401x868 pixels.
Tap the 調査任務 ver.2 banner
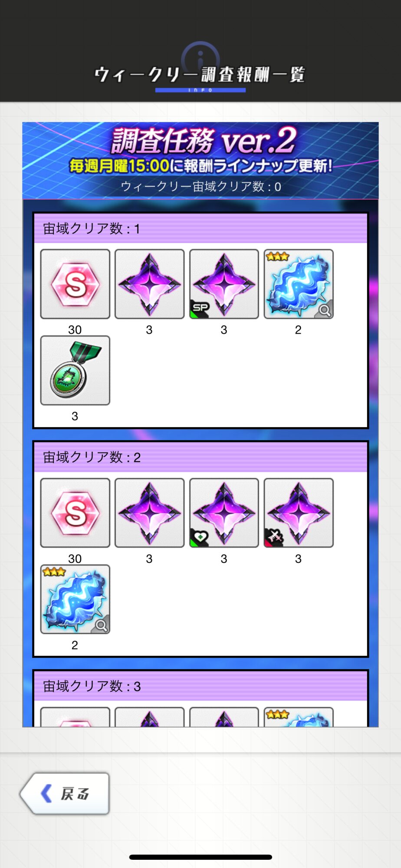click(200, 161)
